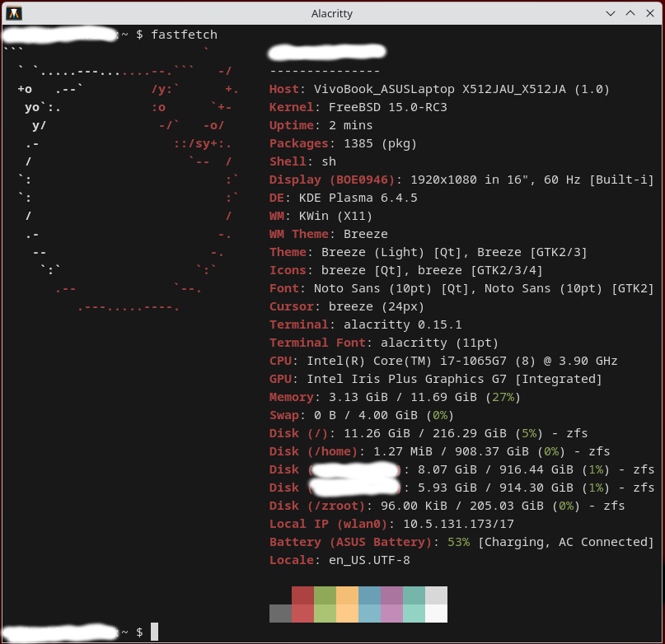Click the red color block in top row
This screenshot has height=644, width=665.
pos(302,595)
